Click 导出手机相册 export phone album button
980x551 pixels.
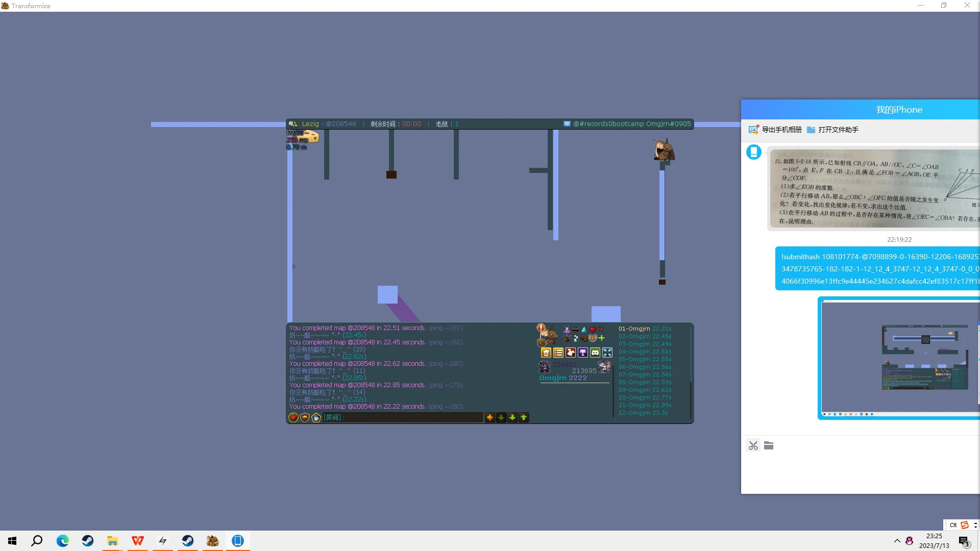pyautogui.click(x=775, y=130)
